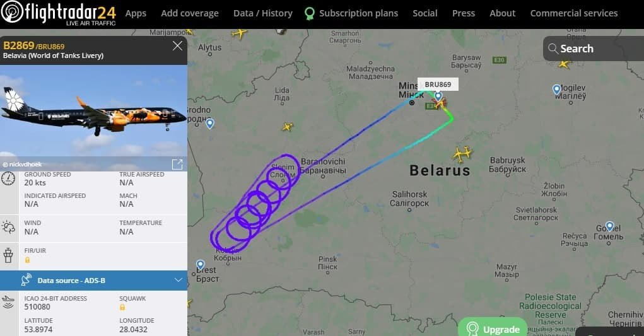This screenshot has height=336, width=644.
Task: Select the BRU869 flight label on map
Action: click(438, 84)
